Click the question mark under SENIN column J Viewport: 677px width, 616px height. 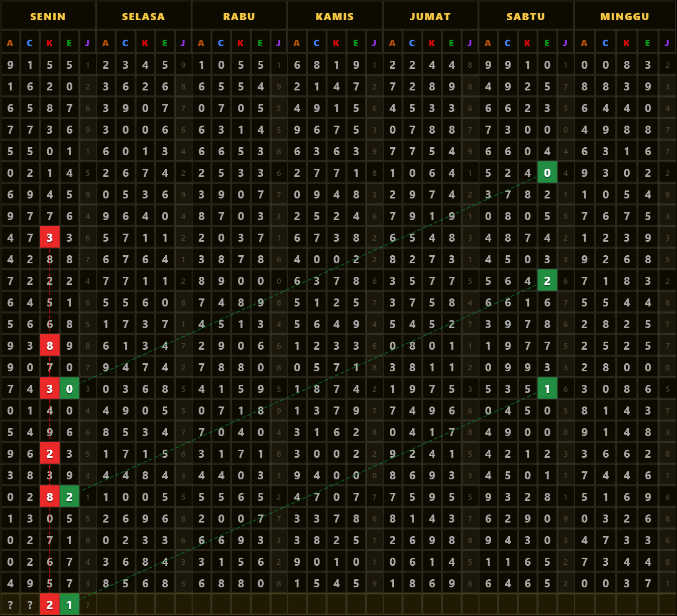(87, 605)
